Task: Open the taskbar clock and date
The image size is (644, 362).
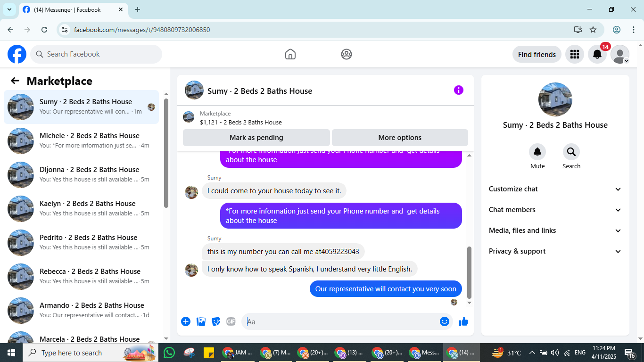Action: [604, 353]
